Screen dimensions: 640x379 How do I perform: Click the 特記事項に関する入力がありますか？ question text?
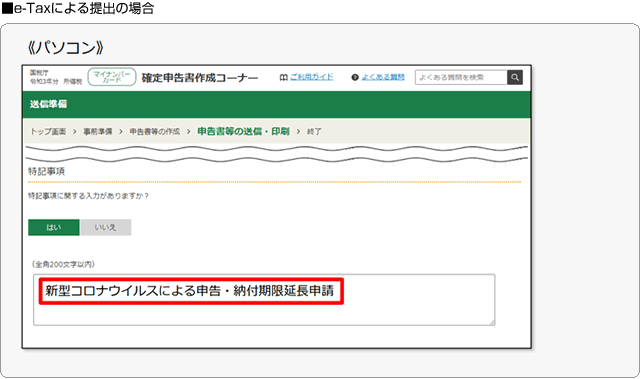[88, 196]
